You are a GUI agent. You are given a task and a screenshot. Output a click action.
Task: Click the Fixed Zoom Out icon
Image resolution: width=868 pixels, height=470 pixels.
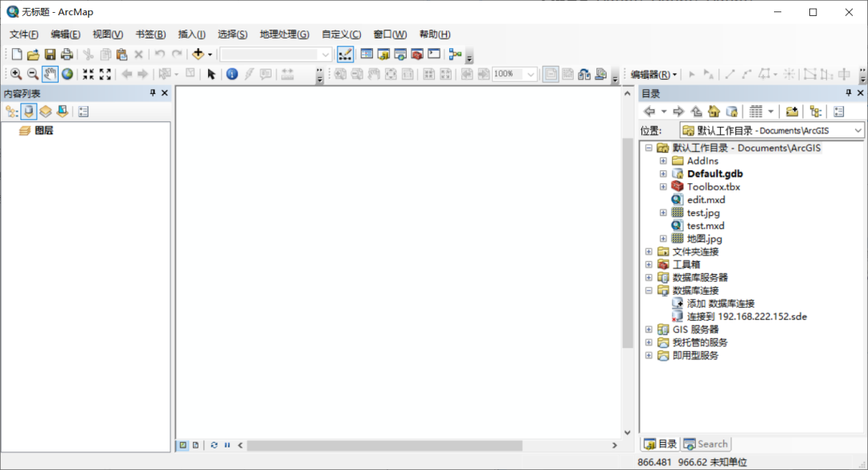click(x=105, y=74)
